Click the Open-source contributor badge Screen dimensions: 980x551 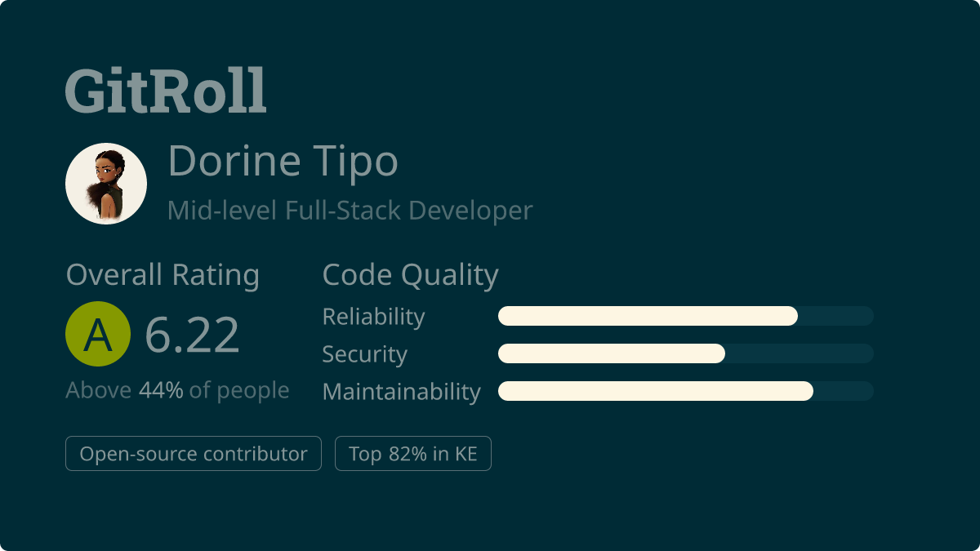click(194, 454)
